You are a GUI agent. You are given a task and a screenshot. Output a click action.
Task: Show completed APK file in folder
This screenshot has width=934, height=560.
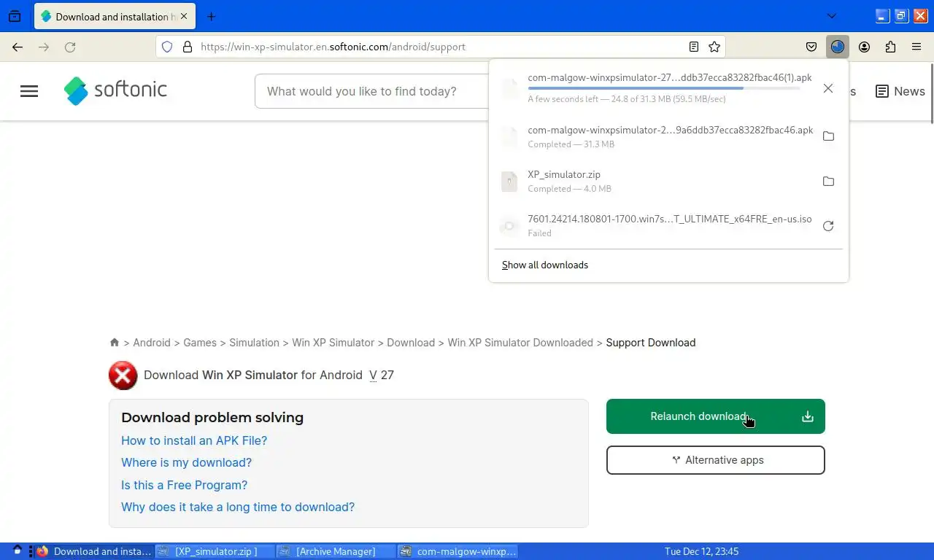tap(828, 136)
